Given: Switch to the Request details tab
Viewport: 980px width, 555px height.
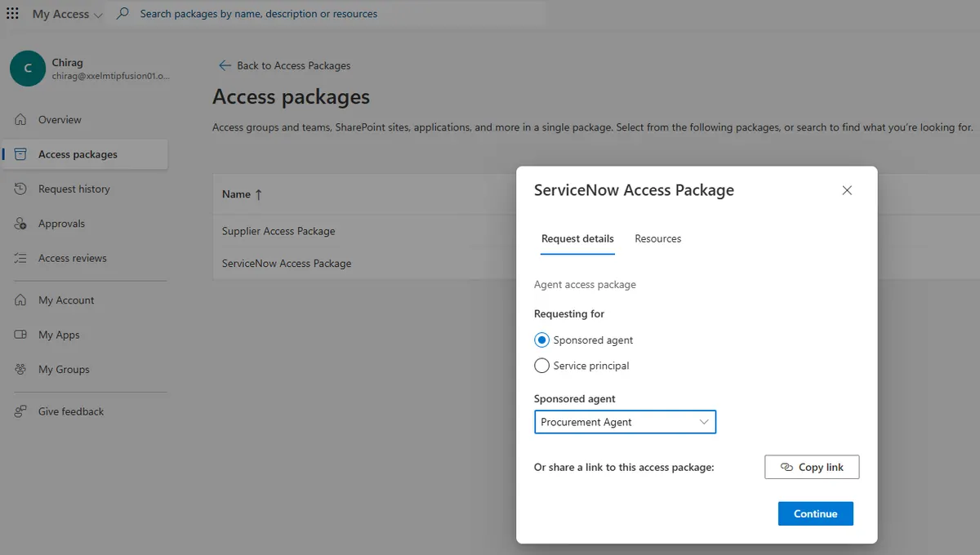Looking at the screenshot, I should point(577,239).
